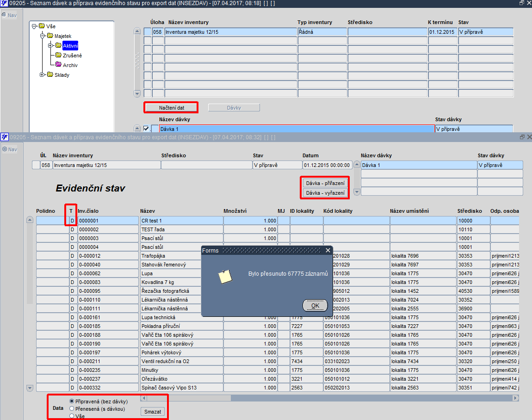
Task: Select the Vše data radio option
Action: [72, 416]
